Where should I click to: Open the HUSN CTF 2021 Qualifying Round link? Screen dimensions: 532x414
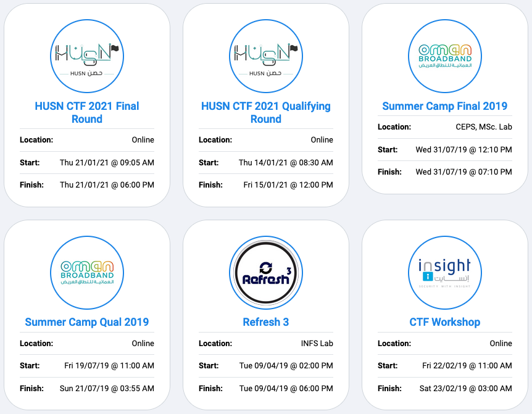click(266, 112)
